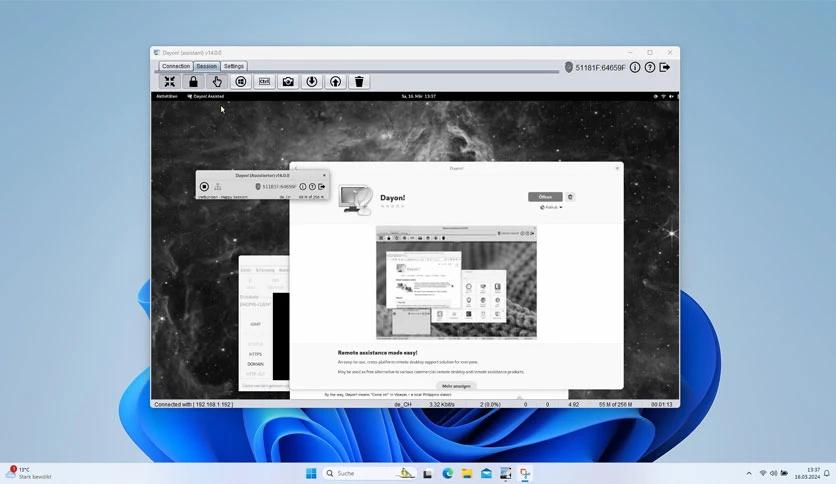Open the remote system tray status icons

pyautogui.click(x=663, y=96)
